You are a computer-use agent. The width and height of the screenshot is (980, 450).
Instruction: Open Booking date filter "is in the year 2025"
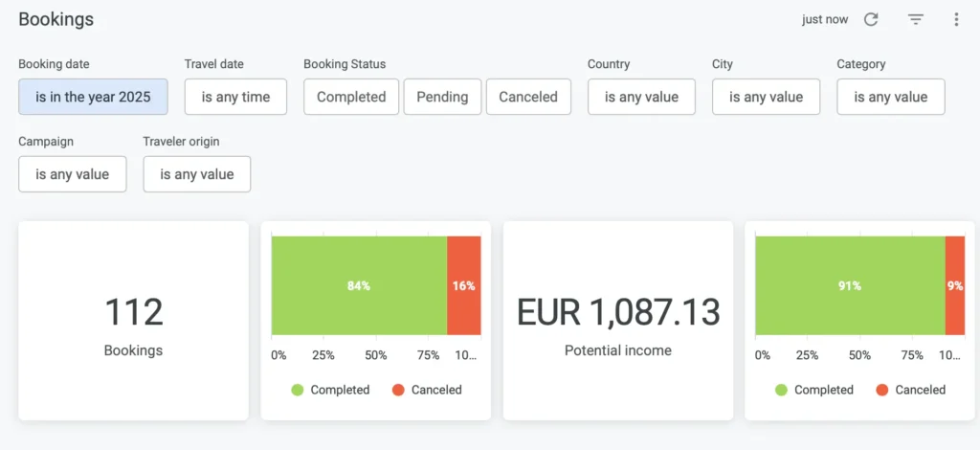pos(93,97)
